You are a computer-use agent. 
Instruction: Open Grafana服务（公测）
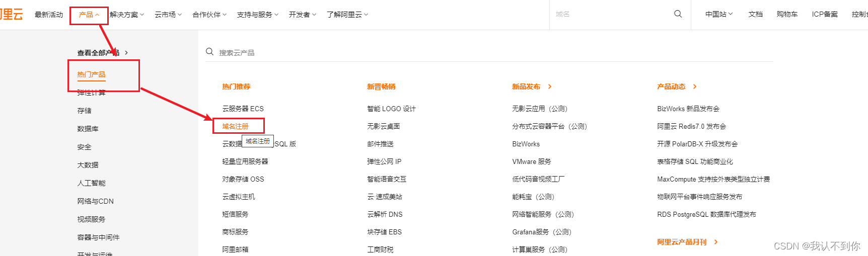(542, 232)
